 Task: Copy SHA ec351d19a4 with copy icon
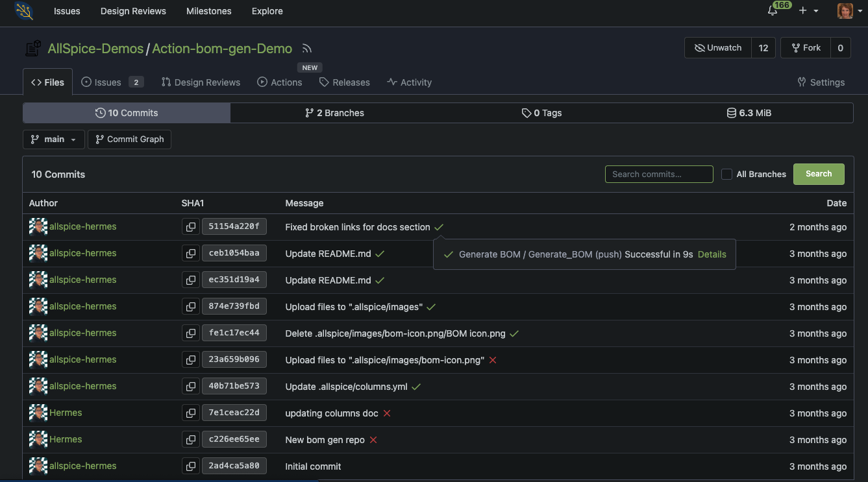click(191, 280)
